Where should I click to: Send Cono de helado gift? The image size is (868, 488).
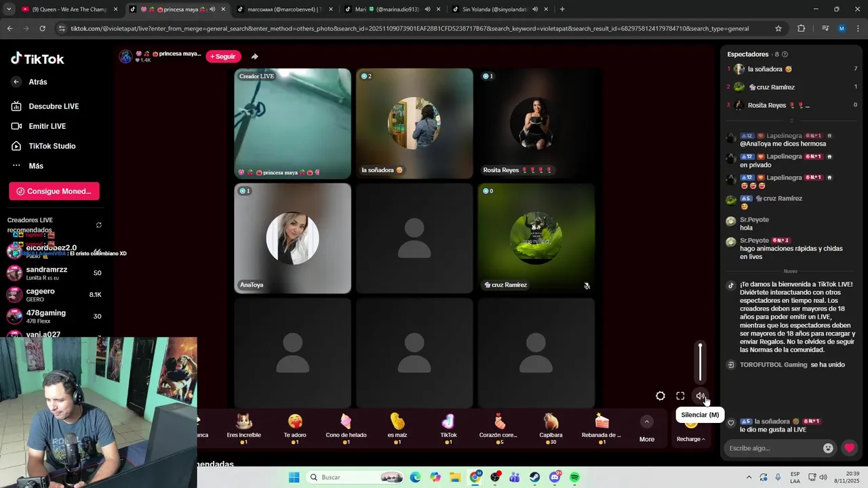pos(346,428)
